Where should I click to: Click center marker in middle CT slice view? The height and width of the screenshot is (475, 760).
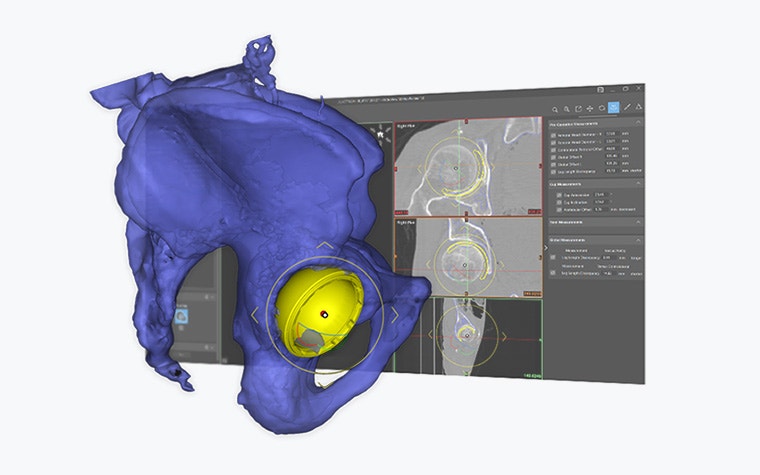point(465,265)
